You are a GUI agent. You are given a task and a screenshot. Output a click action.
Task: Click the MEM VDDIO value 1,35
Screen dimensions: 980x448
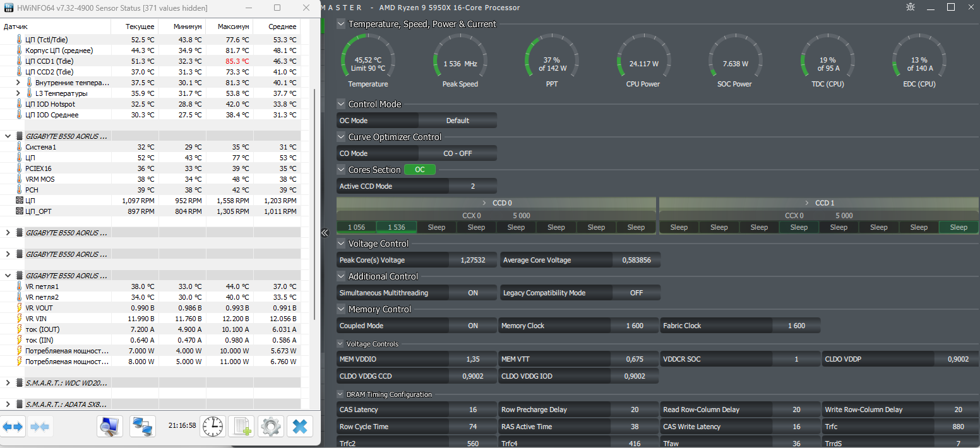tap(473, 359)
